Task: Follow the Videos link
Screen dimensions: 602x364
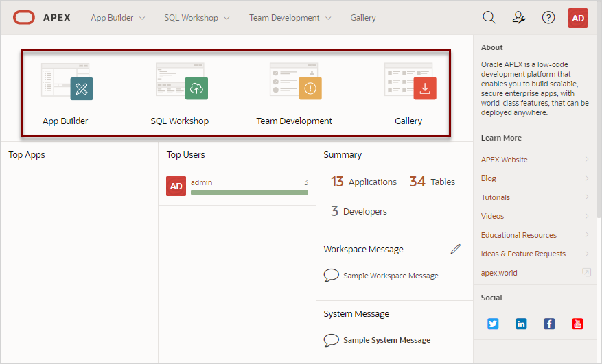Action: 492,216
